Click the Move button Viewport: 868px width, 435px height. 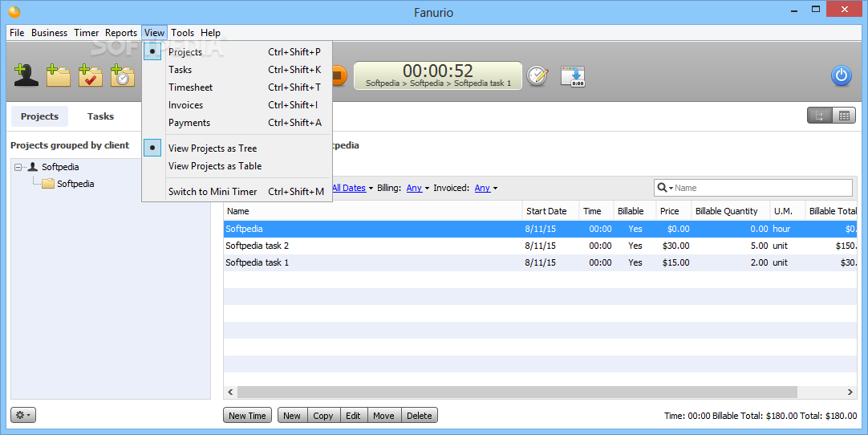[x=383, y=416]
